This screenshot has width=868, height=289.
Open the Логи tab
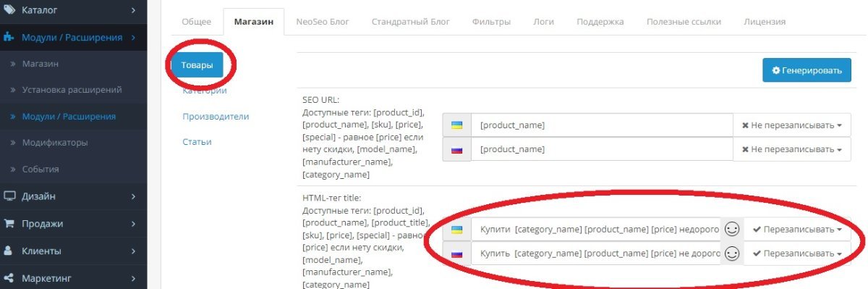coord(544,22)
